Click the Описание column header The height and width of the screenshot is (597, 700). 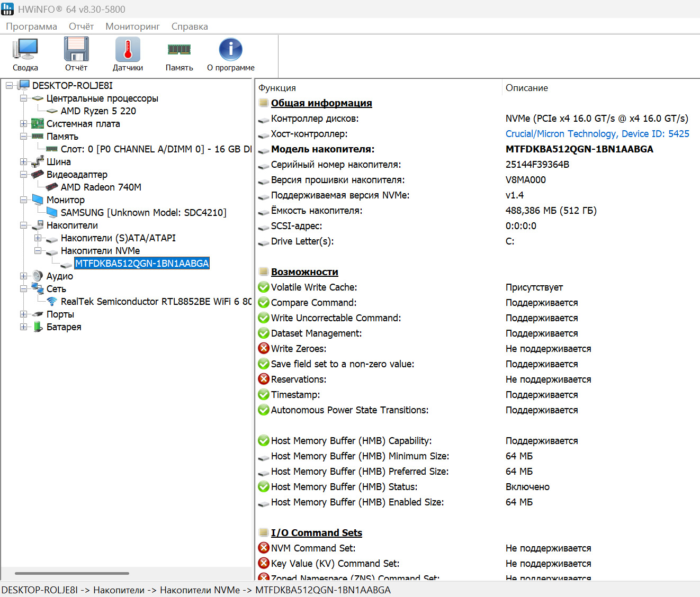tap(526, 88)
